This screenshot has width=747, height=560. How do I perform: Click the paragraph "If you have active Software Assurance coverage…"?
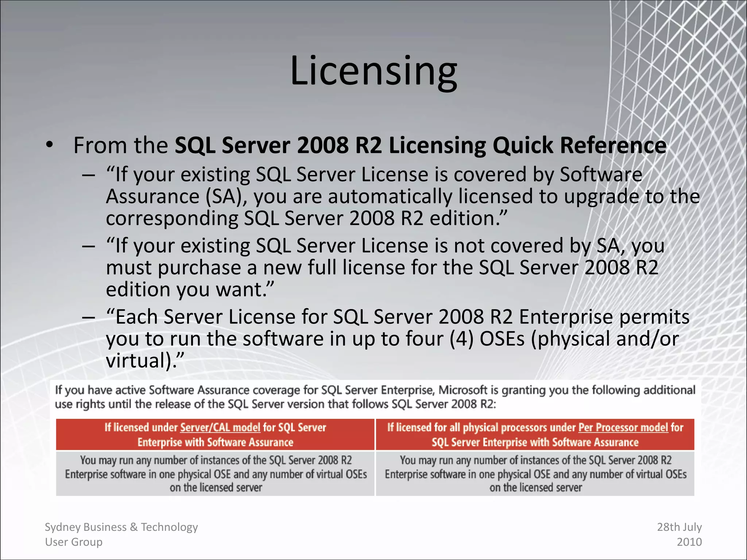375,397
